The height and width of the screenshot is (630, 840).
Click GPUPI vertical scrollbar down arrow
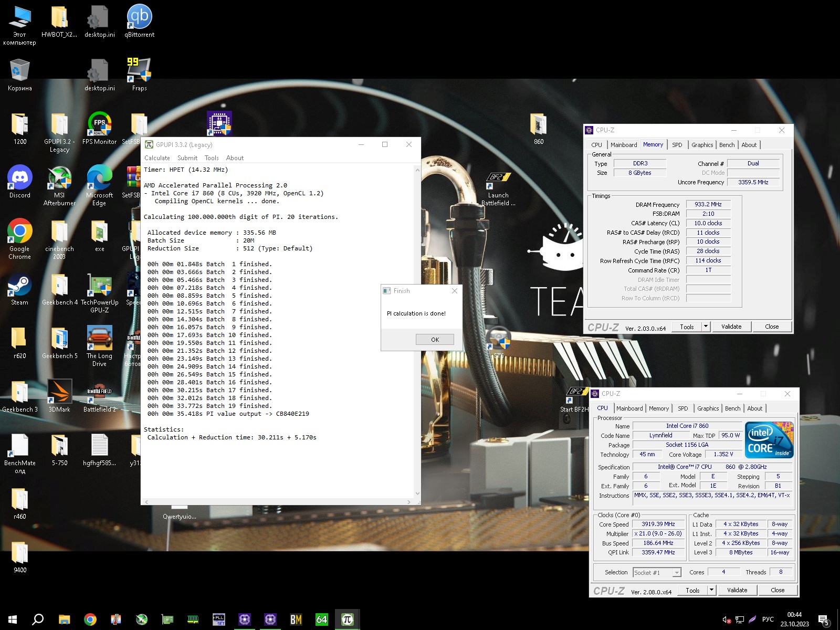pos(417,493)
